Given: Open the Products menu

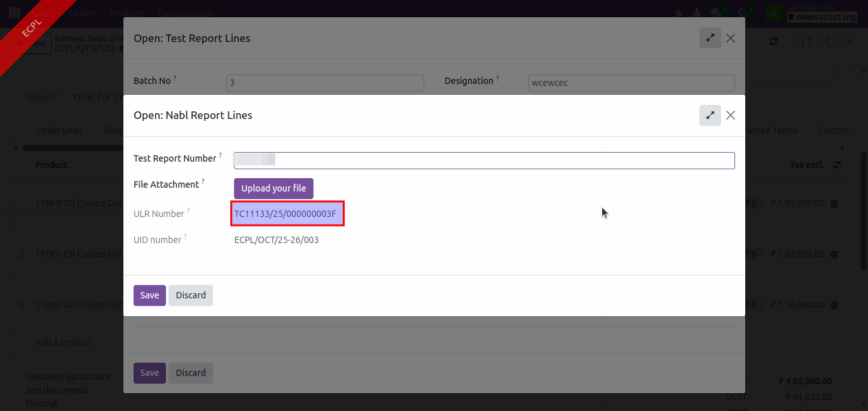Looking at the screenshot, I should pos(127,13).
